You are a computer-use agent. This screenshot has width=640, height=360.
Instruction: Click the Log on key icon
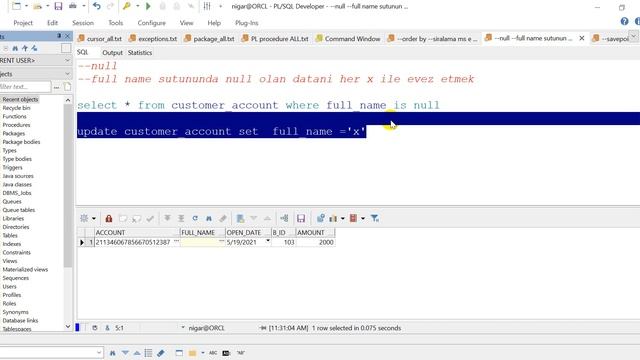click(127, 6)
